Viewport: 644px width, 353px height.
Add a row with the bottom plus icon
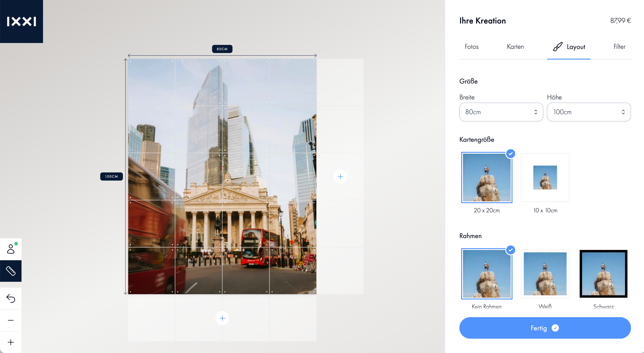[222, 318]
